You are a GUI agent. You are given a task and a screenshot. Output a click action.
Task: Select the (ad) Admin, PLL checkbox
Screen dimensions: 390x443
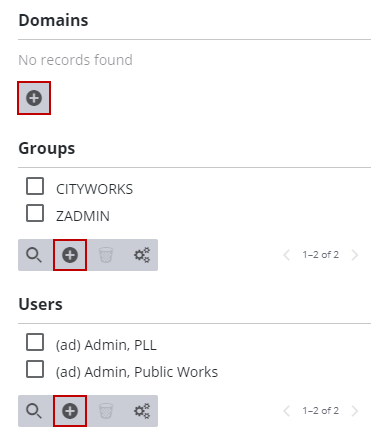coord(35,342)
